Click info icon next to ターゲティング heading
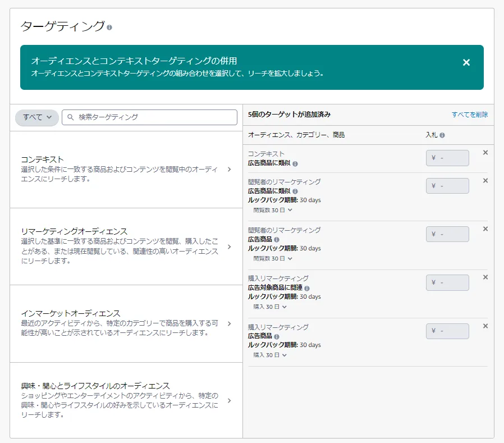504x443 pixels. click(109, 28)
